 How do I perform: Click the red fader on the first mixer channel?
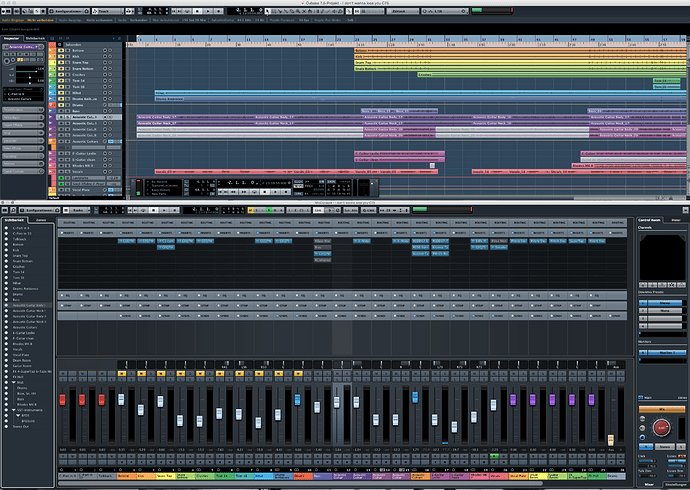62,399
